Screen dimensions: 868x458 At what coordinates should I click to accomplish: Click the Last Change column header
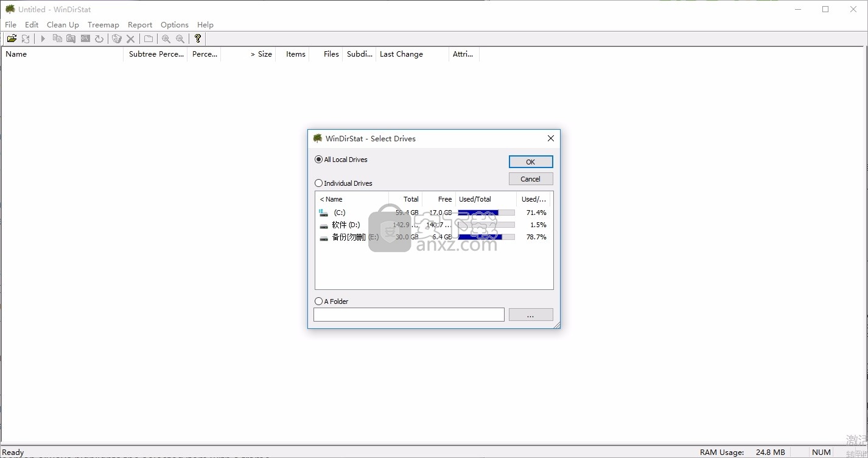[x=412, y=54]
